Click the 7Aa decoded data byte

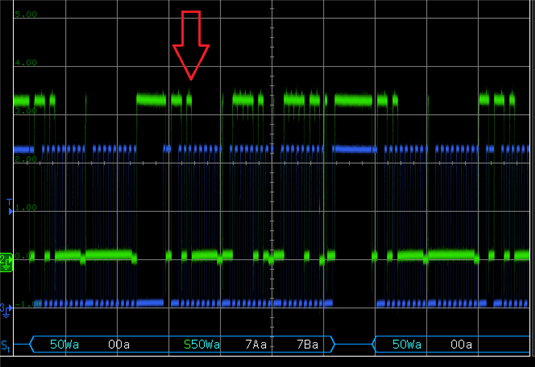(x=256, y=344)
